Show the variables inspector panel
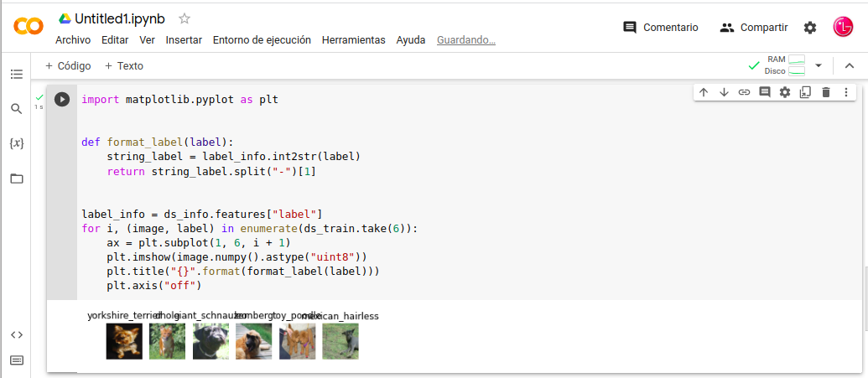This screenshot has width=868, height=378. (17, 143)
